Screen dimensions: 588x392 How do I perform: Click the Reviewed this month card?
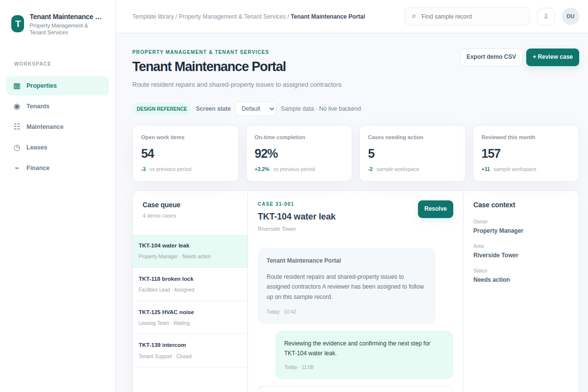526,153
